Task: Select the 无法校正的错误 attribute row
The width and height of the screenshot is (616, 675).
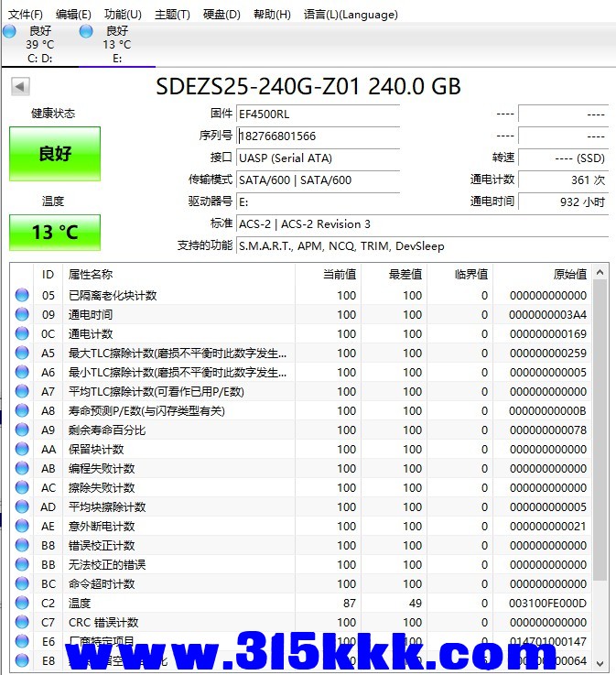Action: [x=301, y=564]
